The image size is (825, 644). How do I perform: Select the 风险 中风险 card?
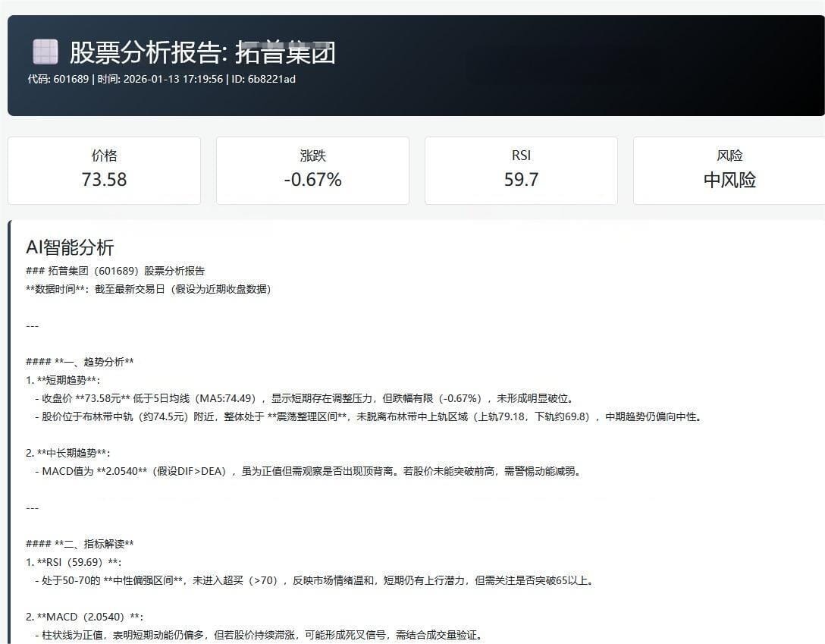(729, 171)
